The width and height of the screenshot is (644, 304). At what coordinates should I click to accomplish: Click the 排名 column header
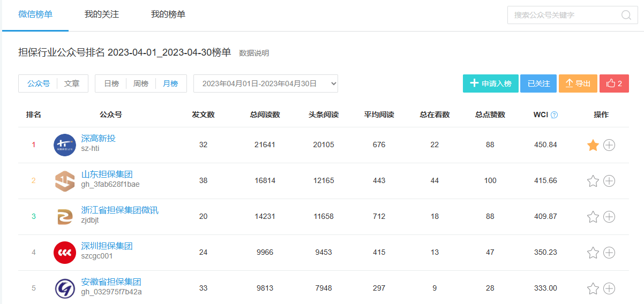pos(34,115)
